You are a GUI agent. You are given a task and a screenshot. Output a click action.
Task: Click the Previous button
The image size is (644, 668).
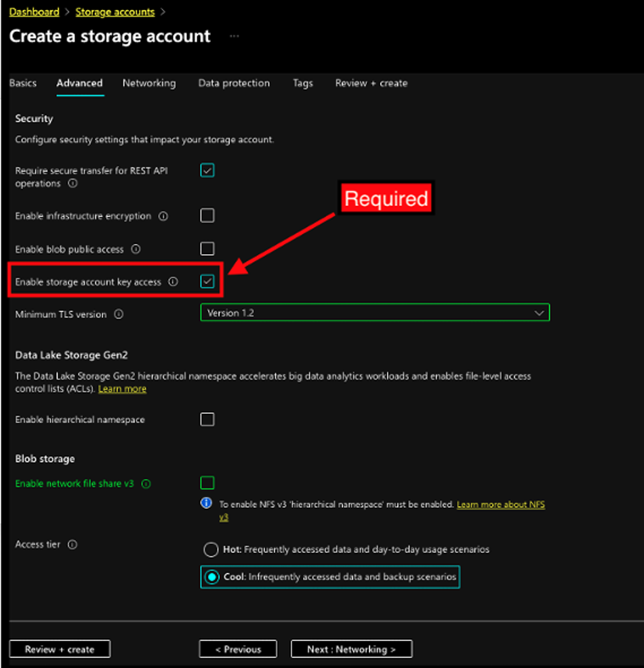tap(238, 649)
